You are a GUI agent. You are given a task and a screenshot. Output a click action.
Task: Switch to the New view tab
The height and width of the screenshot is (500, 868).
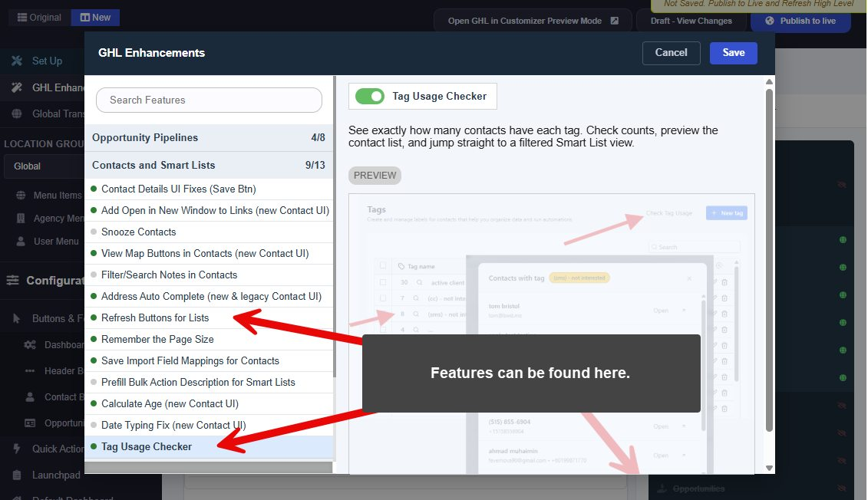[x=95, y=17]
